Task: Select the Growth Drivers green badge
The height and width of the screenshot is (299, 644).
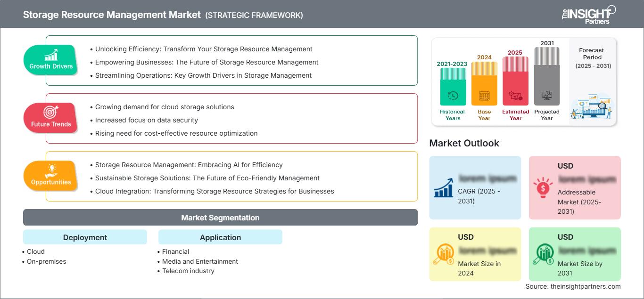Action: point(50,59)
